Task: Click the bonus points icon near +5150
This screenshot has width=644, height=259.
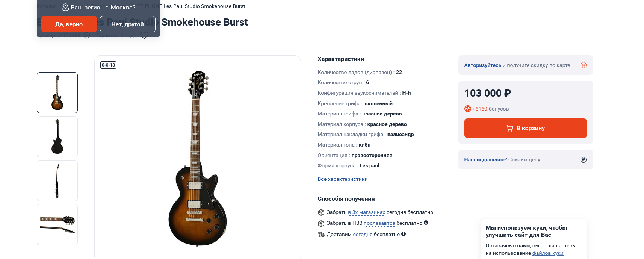Action: 467,109
